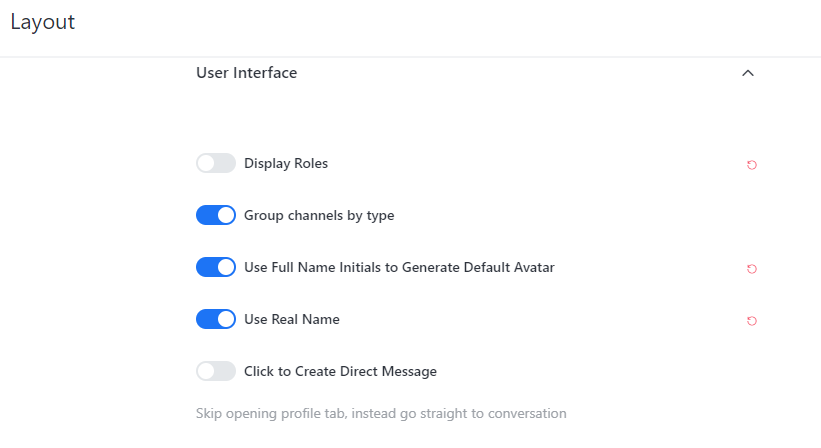Turn off Group channels by type
Screen dimensions: 821x448
click(215, 215)
